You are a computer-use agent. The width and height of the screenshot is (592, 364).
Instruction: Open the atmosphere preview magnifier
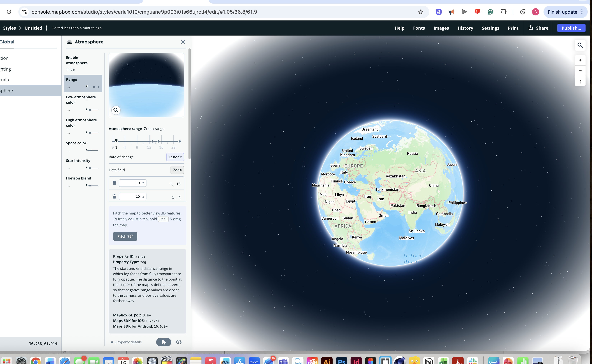click(116, 110)
